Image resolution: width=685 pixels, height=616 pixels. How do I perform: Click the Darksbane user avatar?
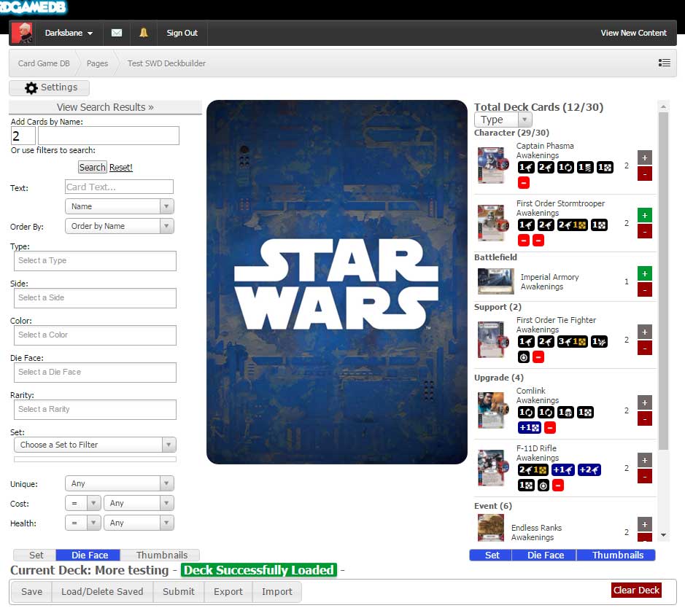(22, 34)
